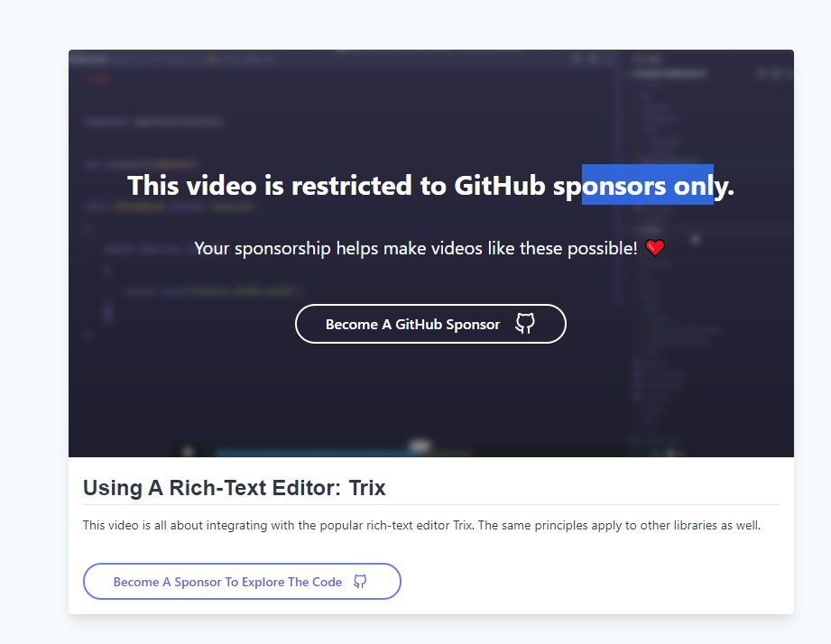The width and height of the screenshot is (831, 644).
Task: Click the "Using A Rich-Text Editor: Trix" title
Action: [235, 488]
